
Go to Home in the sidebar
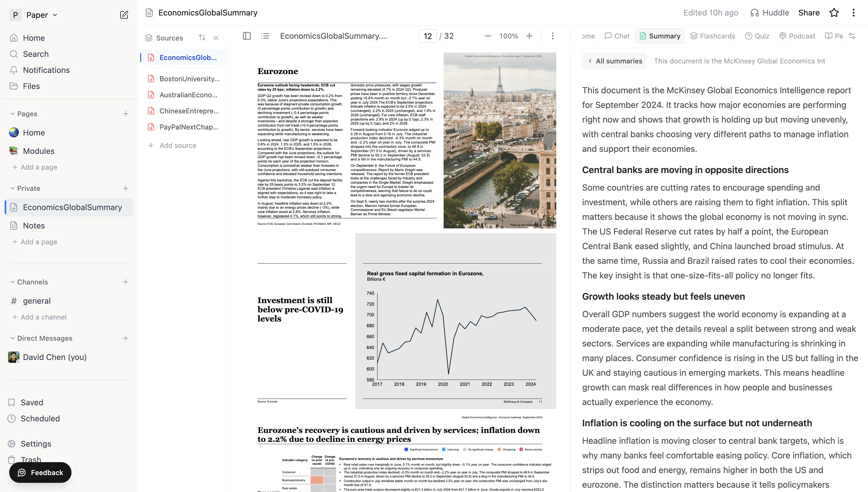(x=34, y=38)
